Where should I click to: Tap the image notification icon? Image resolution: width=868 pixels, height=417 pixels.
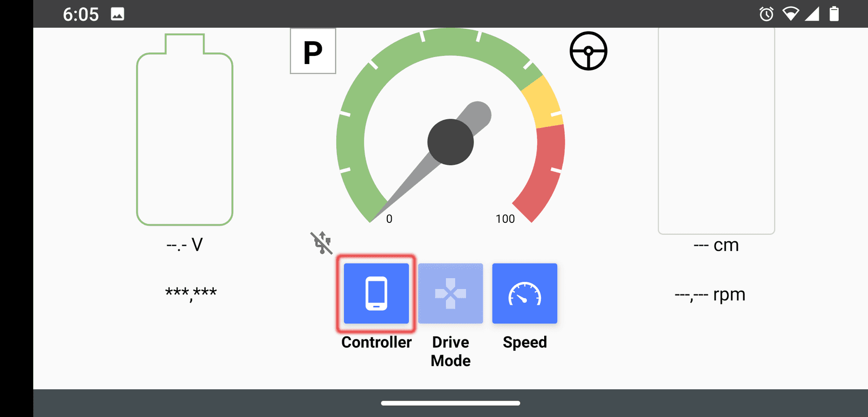(118, 14)
